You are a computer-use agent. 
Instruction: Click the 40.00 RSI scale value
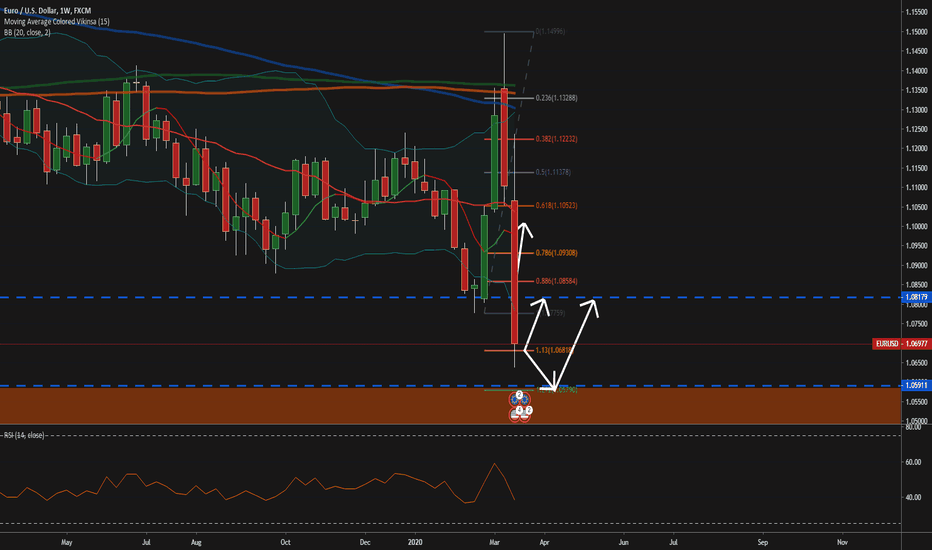click(x=914, y=497)
